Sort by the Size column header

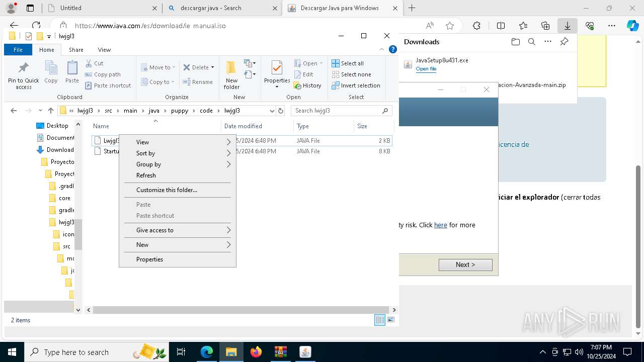pos(373,126)
